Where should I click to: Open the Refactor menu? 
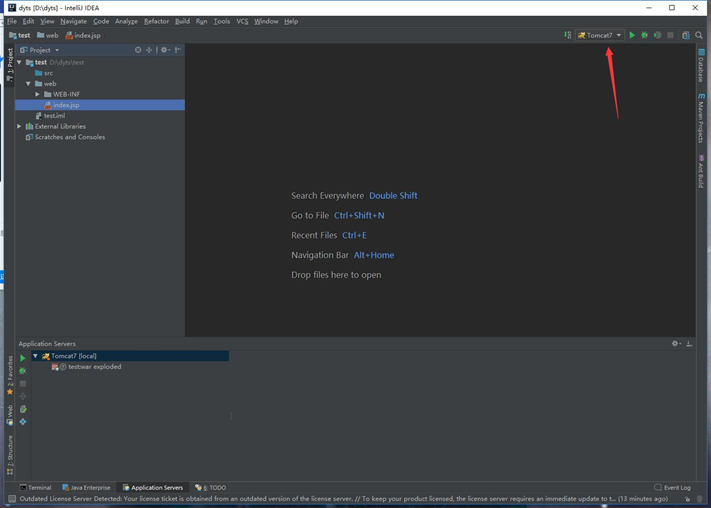[156, 21]
